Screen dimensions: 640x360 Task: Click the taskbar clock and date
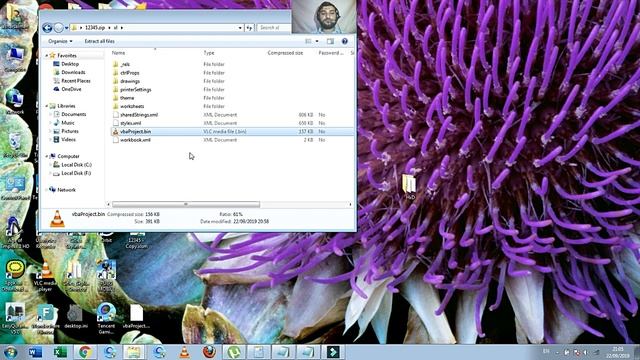pos(618,352)
